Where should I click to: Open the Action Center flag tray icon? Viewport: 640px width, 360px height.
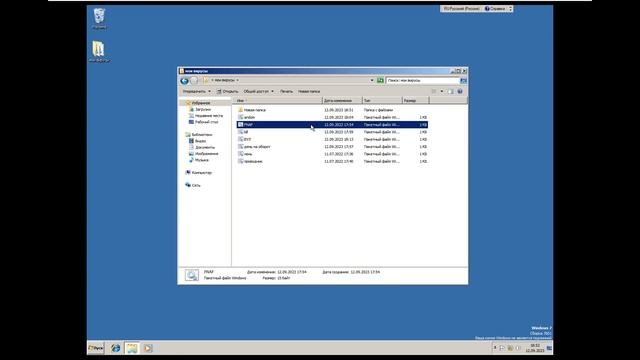tap(502, 348)
